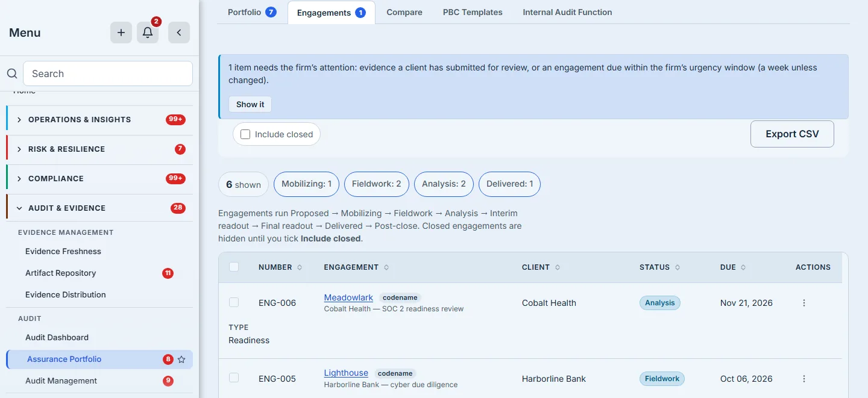Open Audit Management page
This screenshot has height=398, width=868.
61,381
